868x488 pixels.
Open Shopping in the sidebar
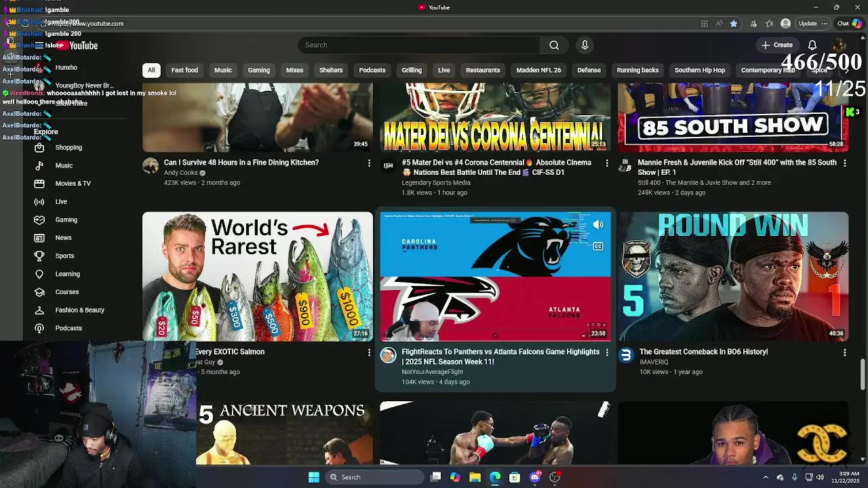point(68,147)
